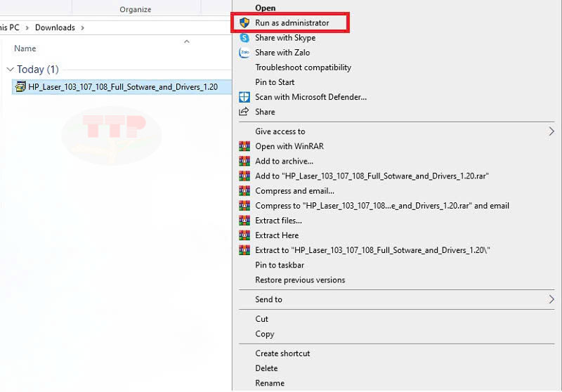Click WinRAR icon beside Extract files
The width and height of the screenshot is (562, 392).
coord(244,221)
